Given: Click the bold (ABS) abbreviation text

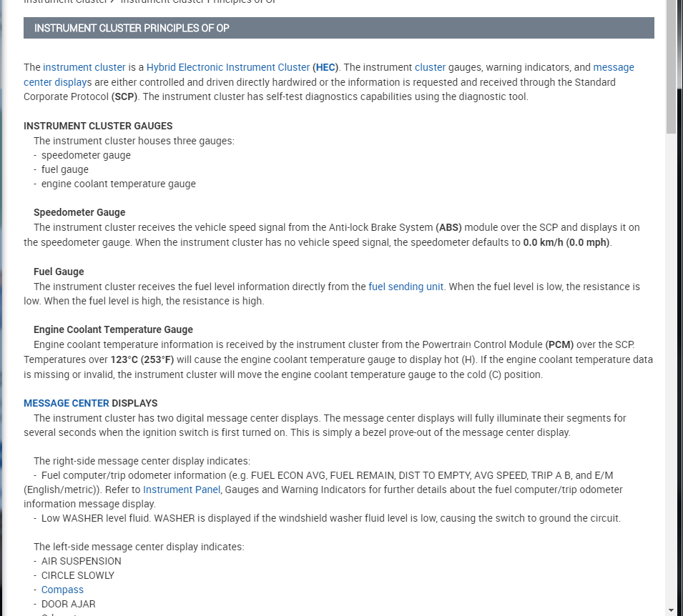Looking at the screenshot, I should tap(448, 227).
